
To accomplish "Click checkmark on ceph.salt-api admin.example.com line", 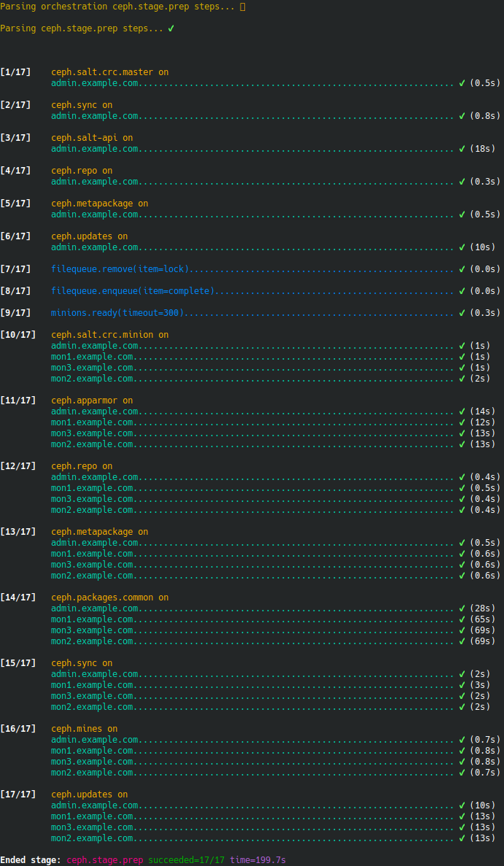I will [462, 149].
